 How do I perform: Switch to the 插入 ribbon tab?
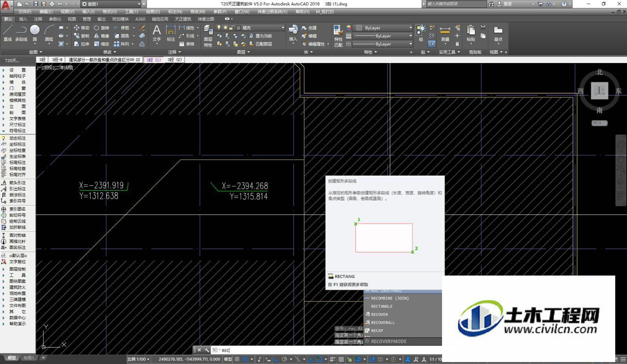23,19
